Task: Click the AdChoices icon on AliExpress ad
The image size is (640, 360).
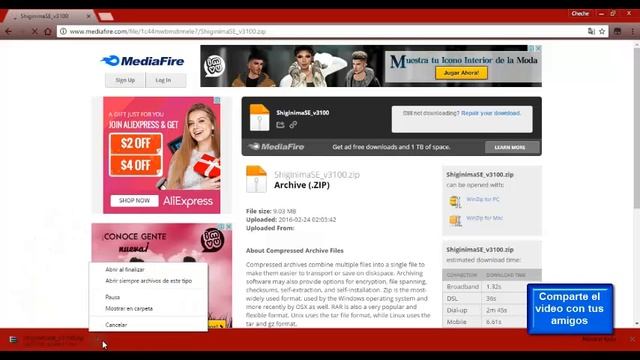Action: (218, 100)
